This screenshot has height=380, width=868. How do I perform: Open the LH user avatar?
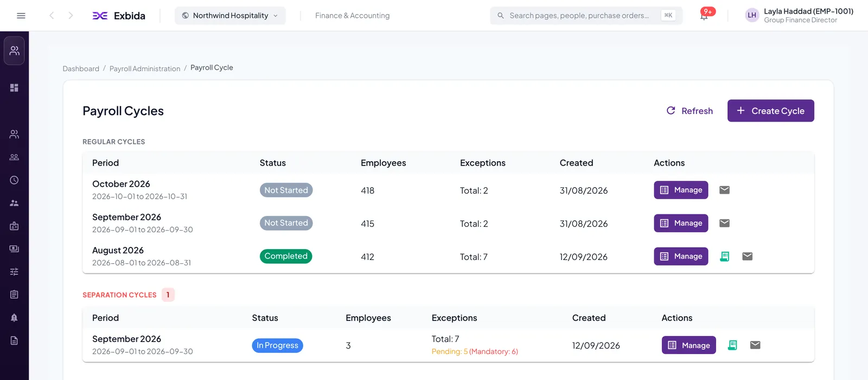tap(752, 15)
